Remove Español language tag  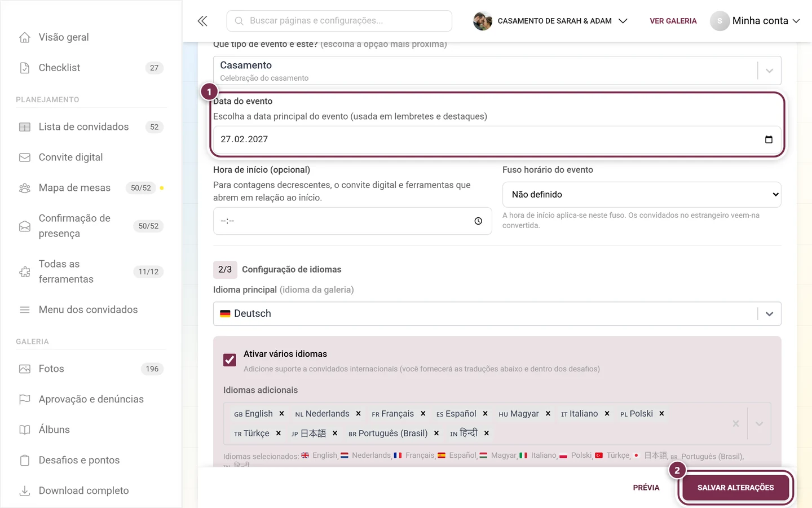point(485,414)
